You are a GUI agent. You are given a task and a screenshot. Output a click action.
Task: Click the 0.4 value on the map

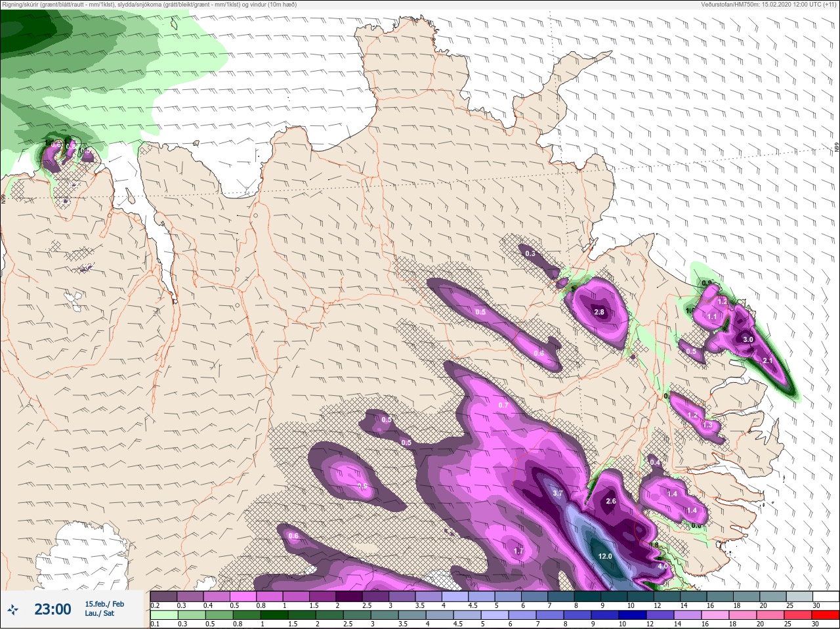click(x=655, y=462)
